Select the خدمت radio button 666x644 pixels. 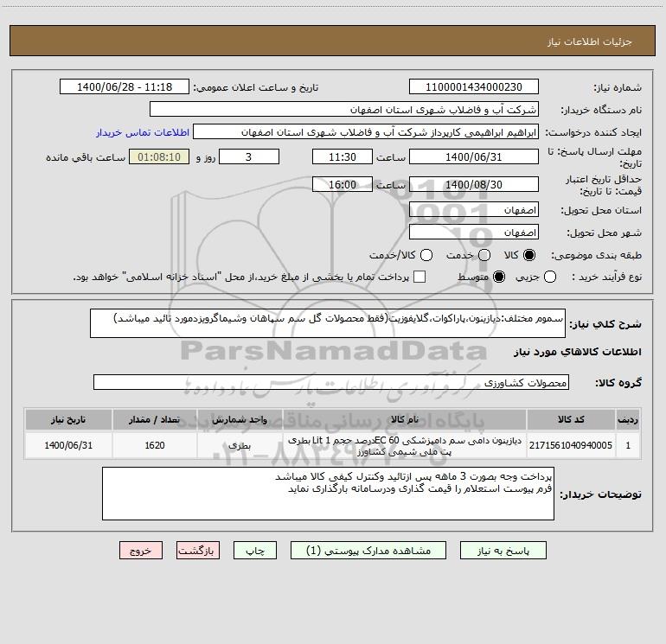click(484, 255)
